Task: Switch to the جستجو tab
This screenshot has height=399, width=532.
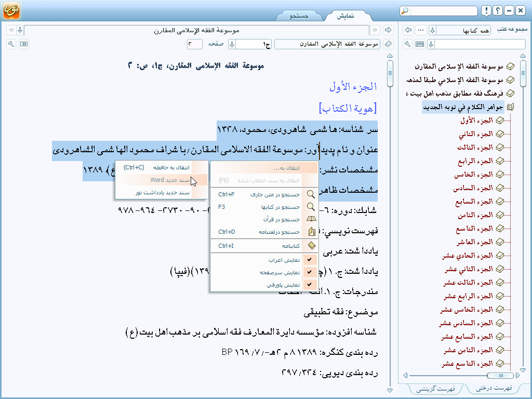Action: (x=299, y=16)
